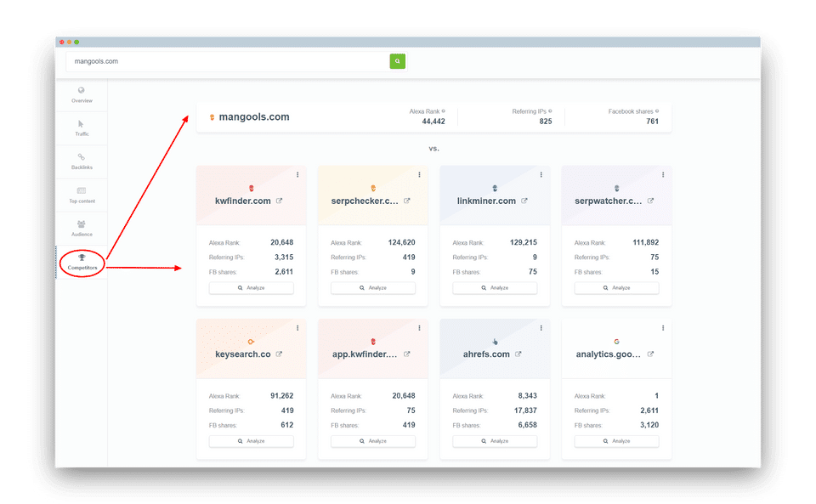Open app.kwfinder external link icon

(x=407, y=354)
